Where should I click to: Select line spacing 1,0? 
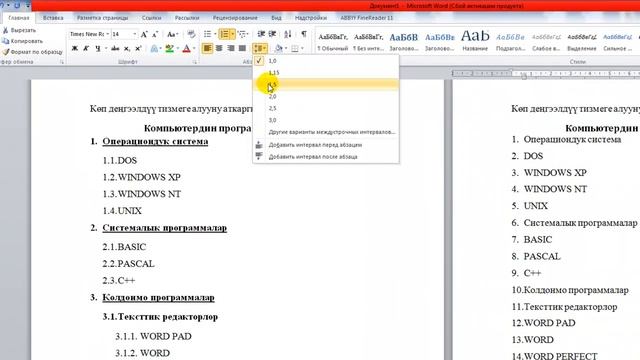(326, 61)
